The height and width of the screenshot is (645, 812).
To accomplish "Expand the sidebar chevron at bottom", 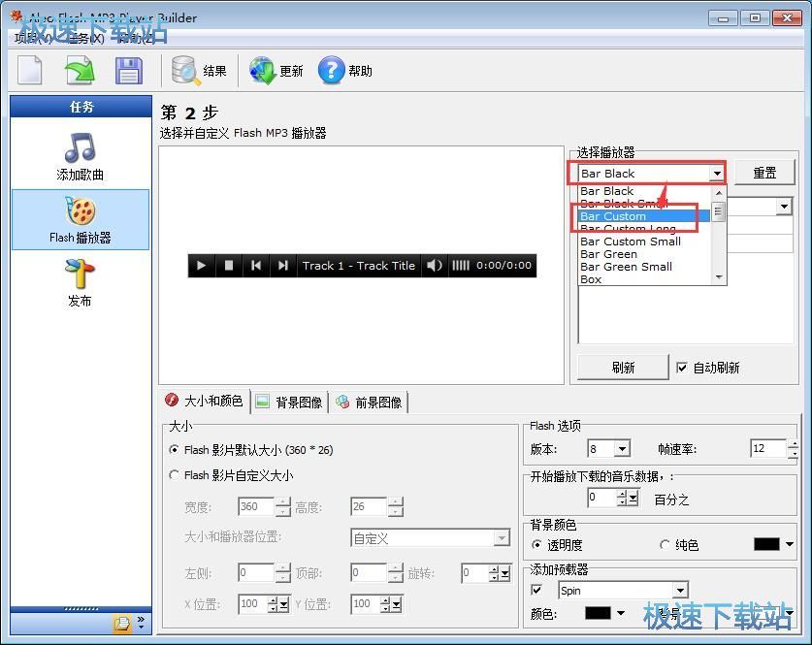I will coord(142,623).
